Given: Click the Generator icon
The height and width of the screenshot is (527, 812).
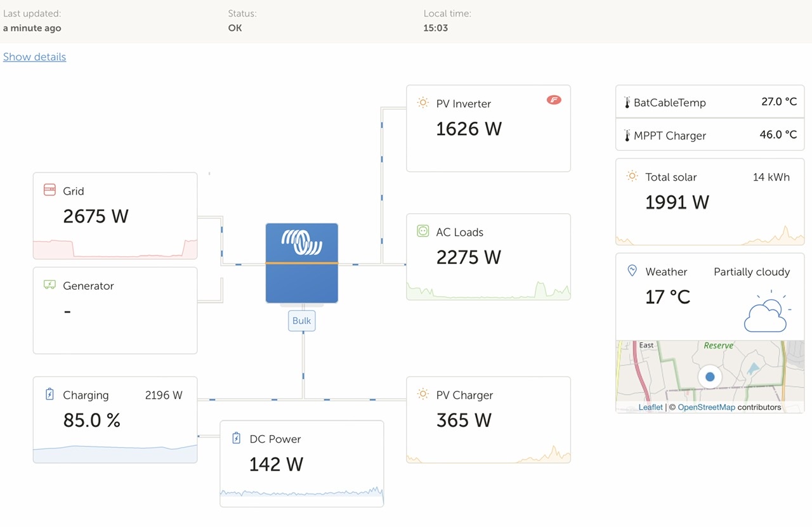Looking at the screenshot, I should click(x=49, y=285).
